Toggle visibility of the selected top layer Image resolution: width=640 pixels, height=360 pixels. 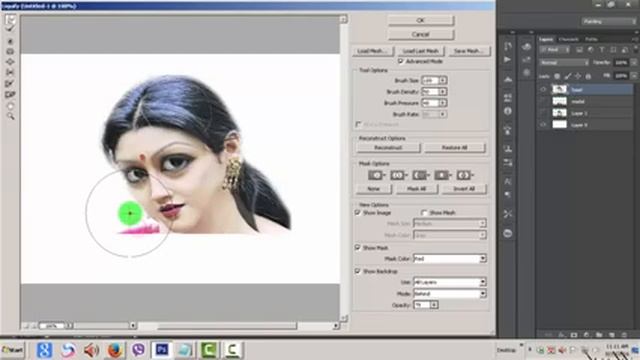point(543,89)
